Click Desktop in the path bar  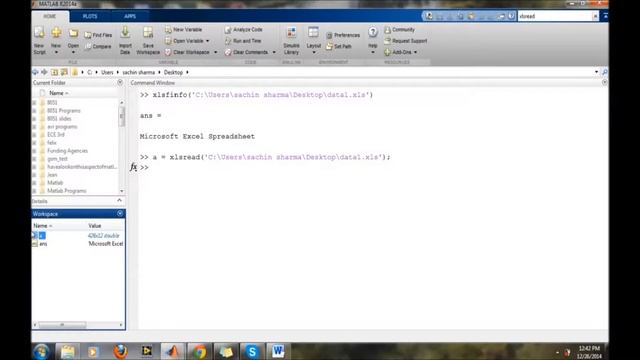coord(173,72)
